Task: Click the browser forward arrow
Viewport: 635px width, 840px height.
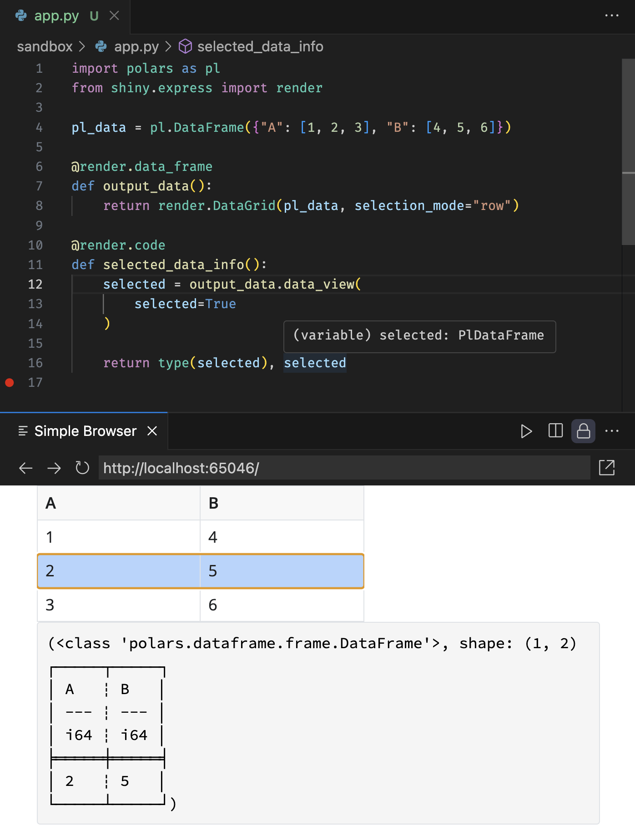Action: point(54,468)
